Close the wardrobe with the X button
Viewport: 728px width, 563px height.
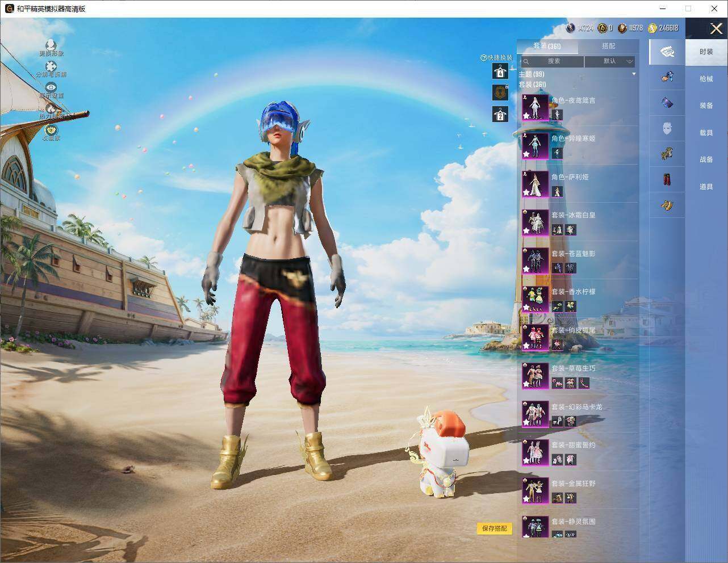(x=716, y=29)
